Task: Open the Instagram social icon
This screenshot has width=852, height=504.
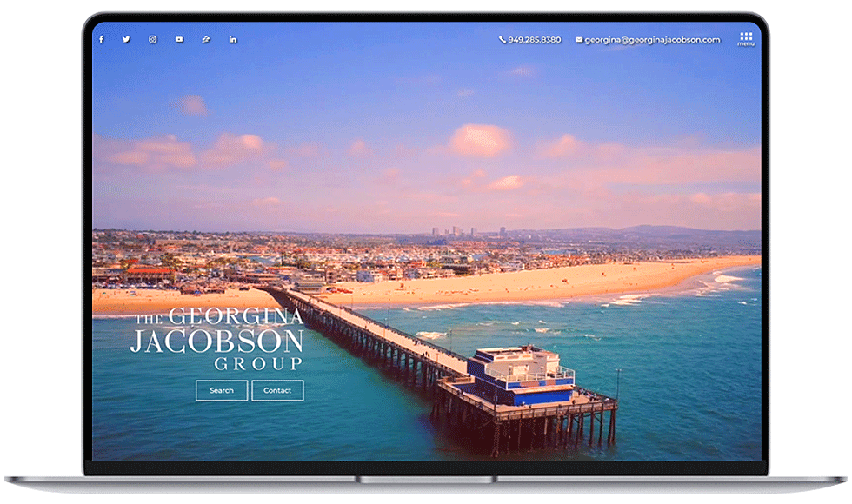Action: (x=153, y=40)
